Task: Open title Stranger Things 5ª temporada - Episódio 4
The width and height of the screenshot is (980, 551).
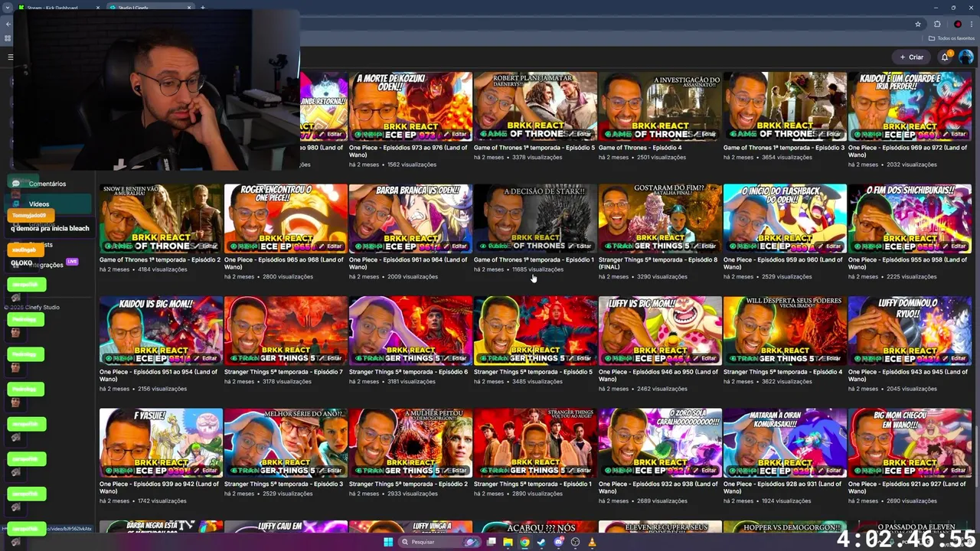Action: point(782,372)
